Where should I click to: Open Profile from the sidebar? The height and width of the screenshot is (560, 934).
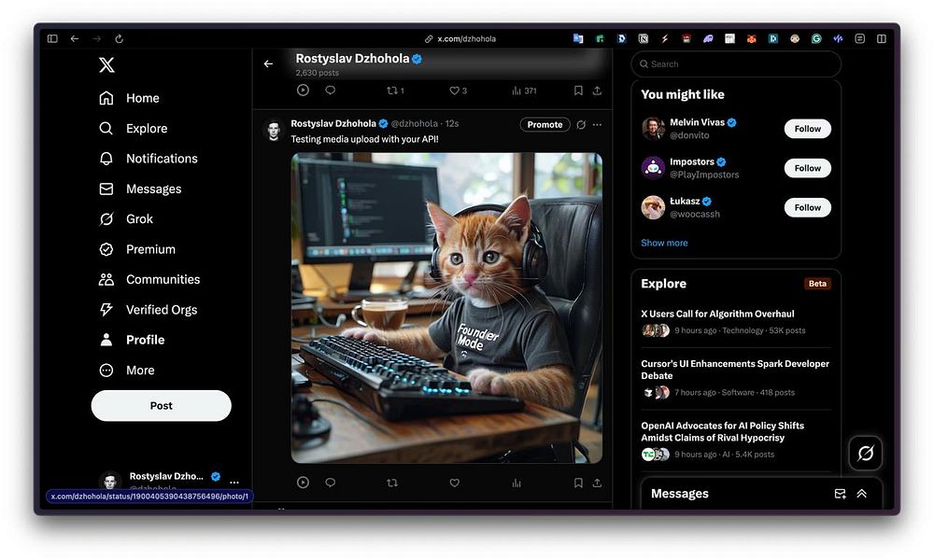pos(132,340)
